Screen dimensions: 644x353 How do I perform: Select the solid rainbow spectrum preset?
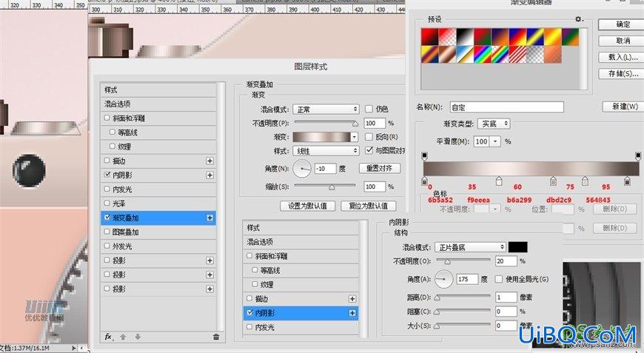tap(482, 54)
